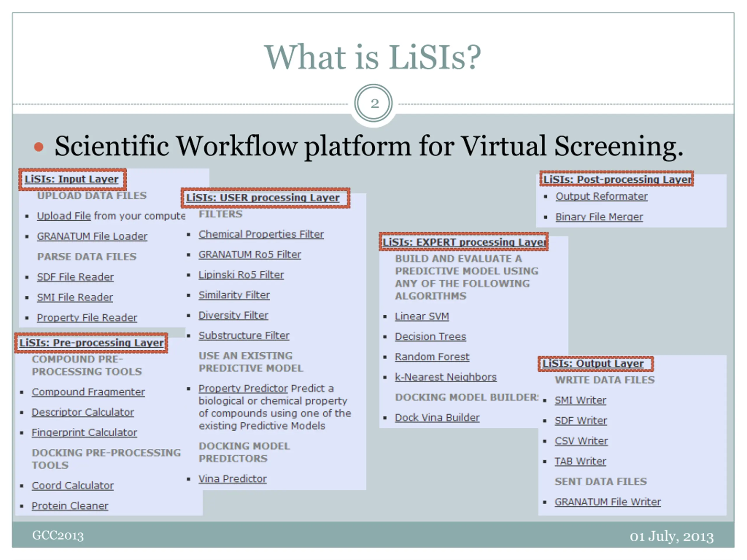Open the Chemical Properties Filter link

[261, 234]
